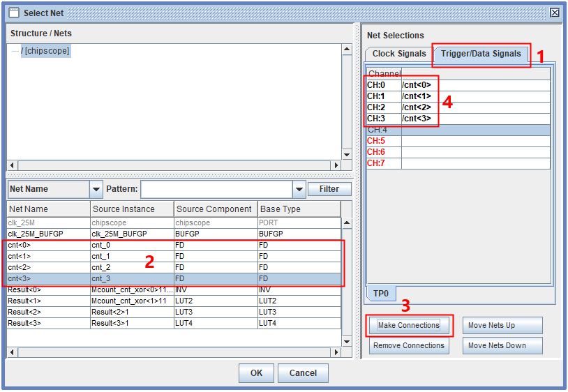This screenshot has height=392, width=568.
Task: Open the Net Name dropdown
Action: click(96, 189)
